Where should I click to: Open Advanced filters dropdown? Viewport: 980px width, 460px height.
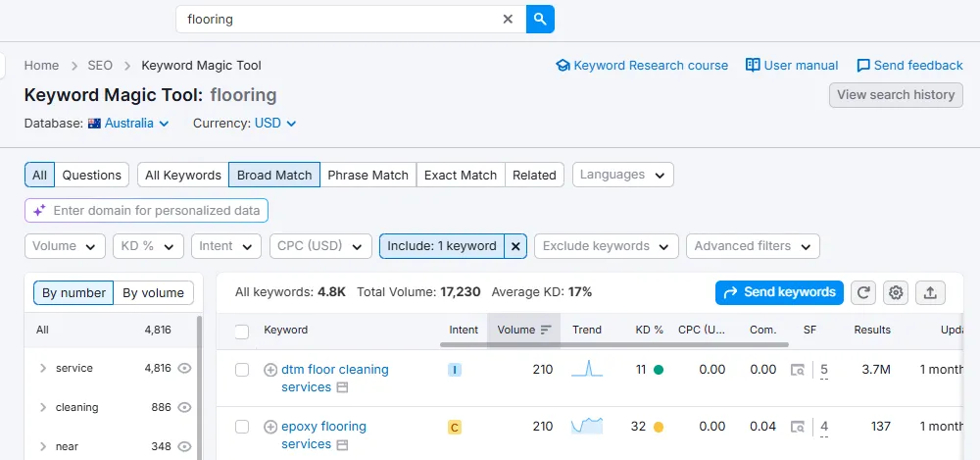[753, 246]
